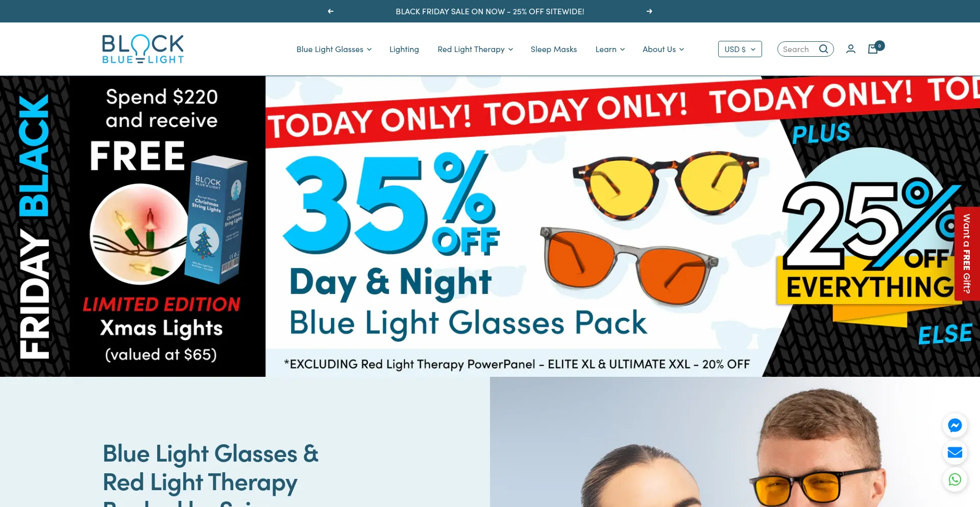Open the shopping cart icon
980x507 pixels.
(873, 49)
